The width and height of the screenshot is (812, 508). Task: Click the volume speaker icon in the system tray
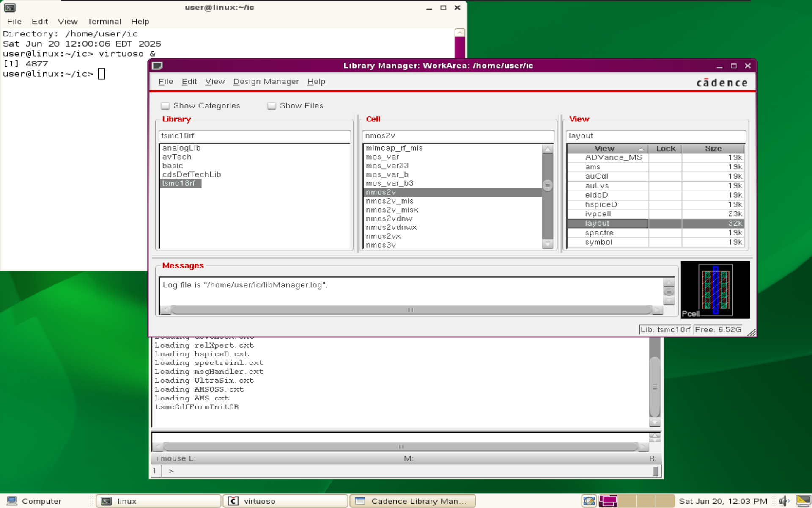(784, 501)
